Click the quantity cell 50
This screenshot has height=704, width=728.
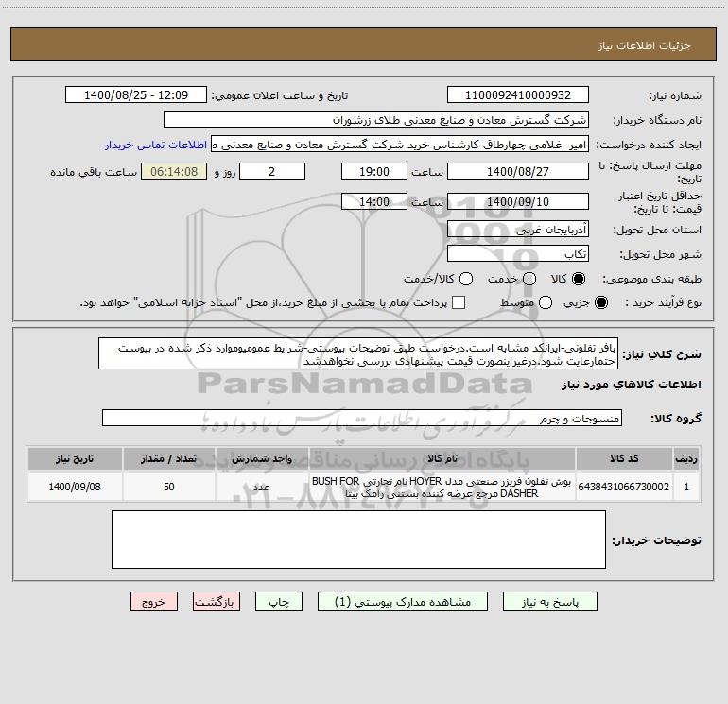(x=169, y=487)
